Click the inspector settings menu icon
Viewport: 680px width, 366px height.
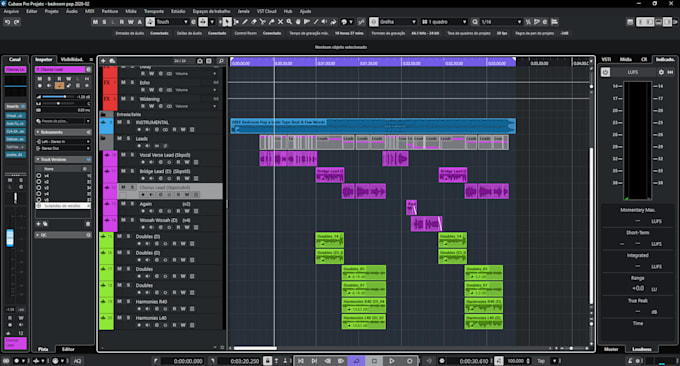(x=91, y=59)
